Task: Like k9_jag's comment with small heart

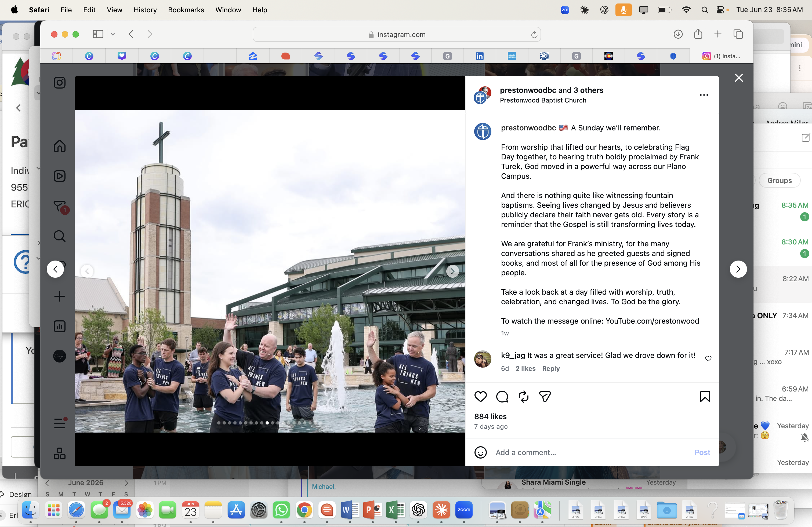Action: tap(708, 358)
